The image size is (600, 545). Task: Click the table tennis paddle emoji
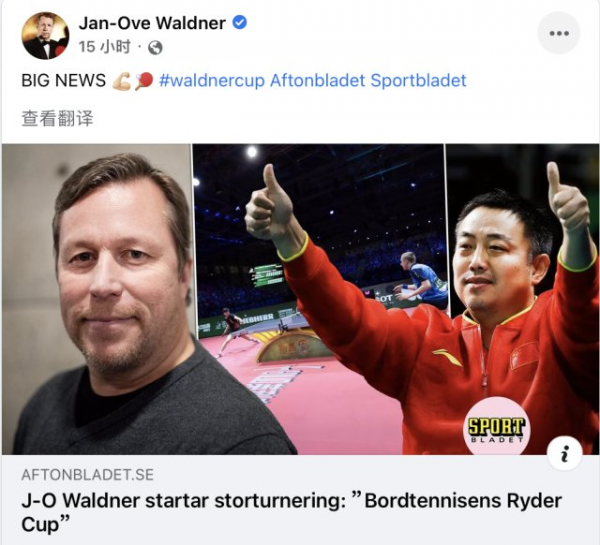click(x=144, y=81)
